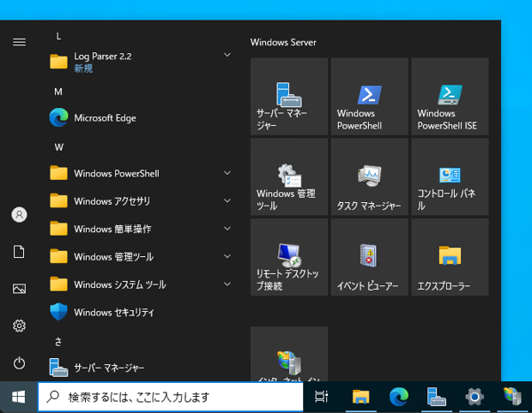Screen dimensions: 532x413
Task: Open the partially visible Internet Information Services tile
Action: point(289,354)
